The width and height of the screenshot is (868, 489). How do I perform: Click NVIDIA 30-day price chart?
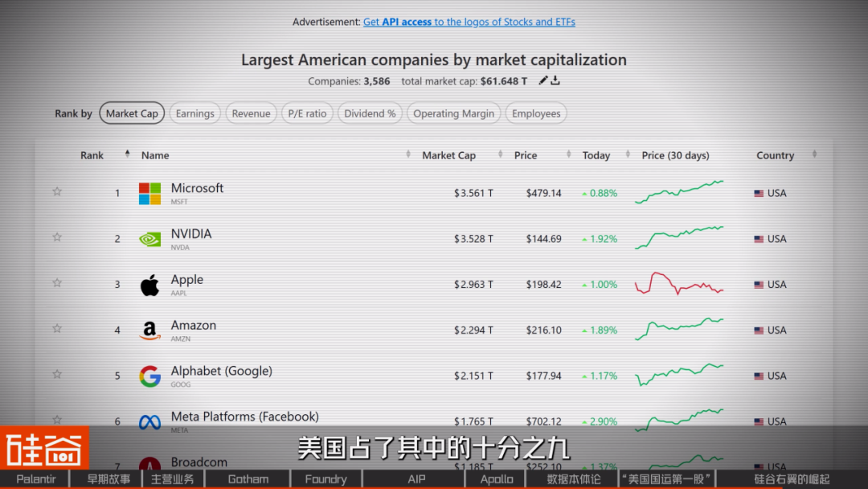679,237
